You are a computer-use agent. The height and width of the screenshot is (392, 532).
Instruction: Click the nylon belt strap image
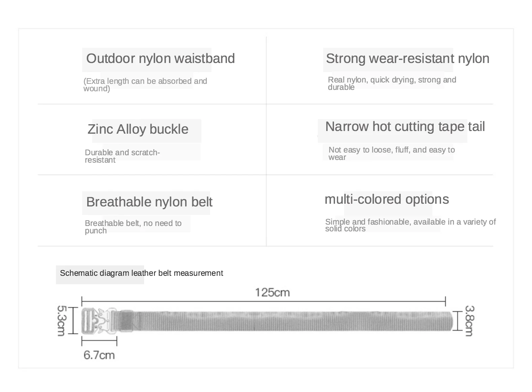286,321
